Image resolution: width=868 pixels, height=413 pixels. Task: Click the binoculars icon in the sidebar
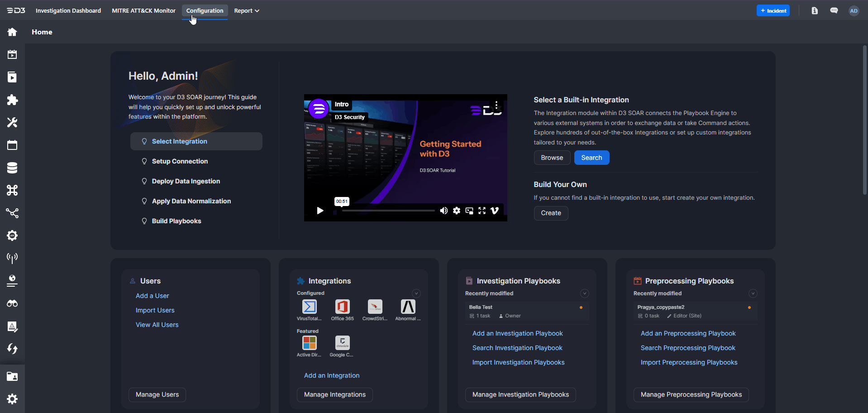click(12, 303)
